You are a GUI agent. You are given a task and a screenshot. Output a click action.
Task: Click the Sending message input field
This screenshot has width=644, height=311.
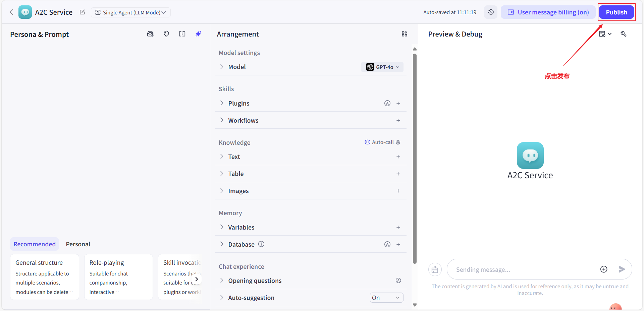(x=523, y=269)
